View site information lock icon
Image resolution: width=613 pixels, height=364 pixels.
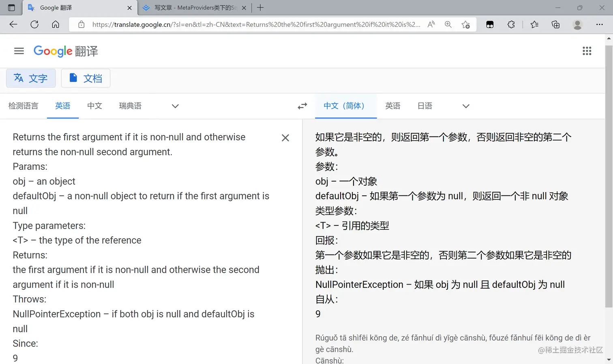pyautogui.click(x=81, y=24)
